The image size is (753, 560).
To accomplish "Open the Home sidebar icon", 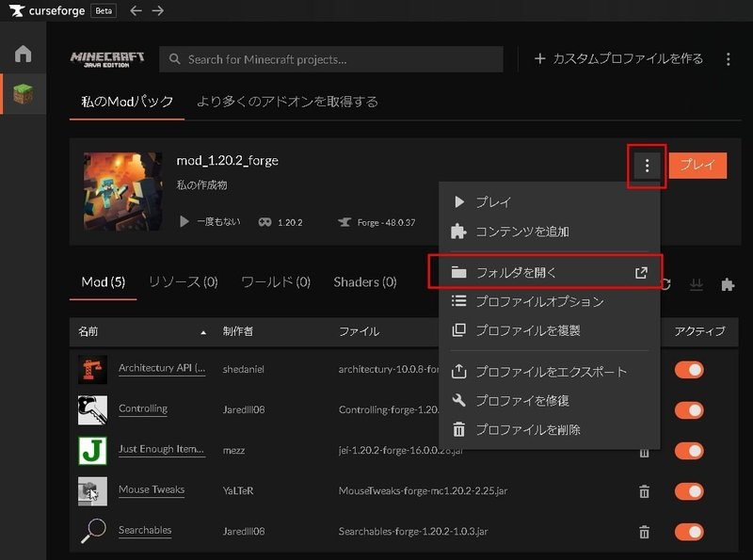I will pyautogui.click(x=23, y=54).
